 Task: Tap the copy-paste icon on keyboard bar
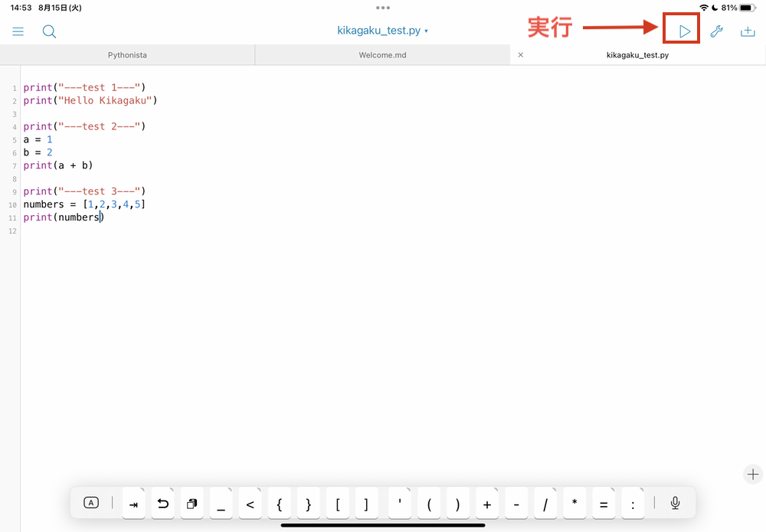191,503
